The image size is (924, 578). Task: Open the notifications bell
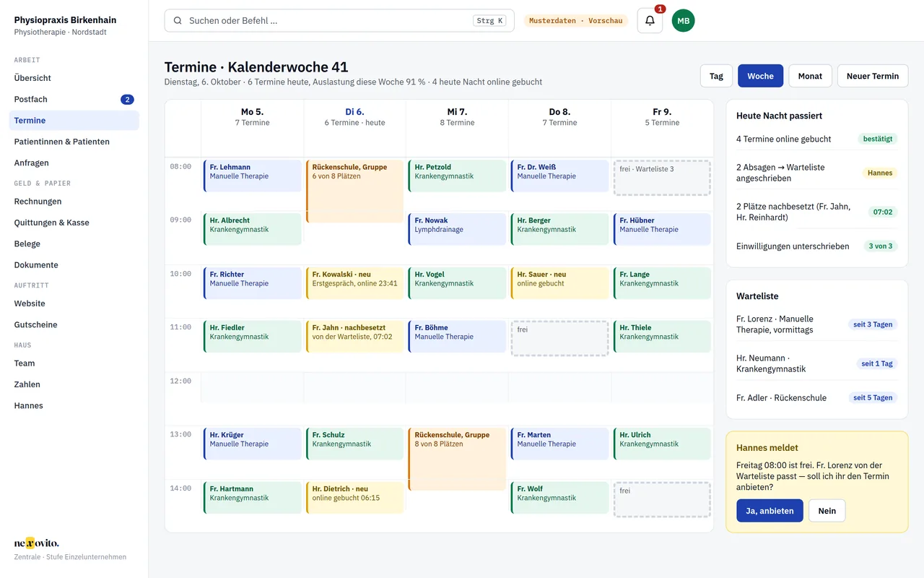pos(650,21)
